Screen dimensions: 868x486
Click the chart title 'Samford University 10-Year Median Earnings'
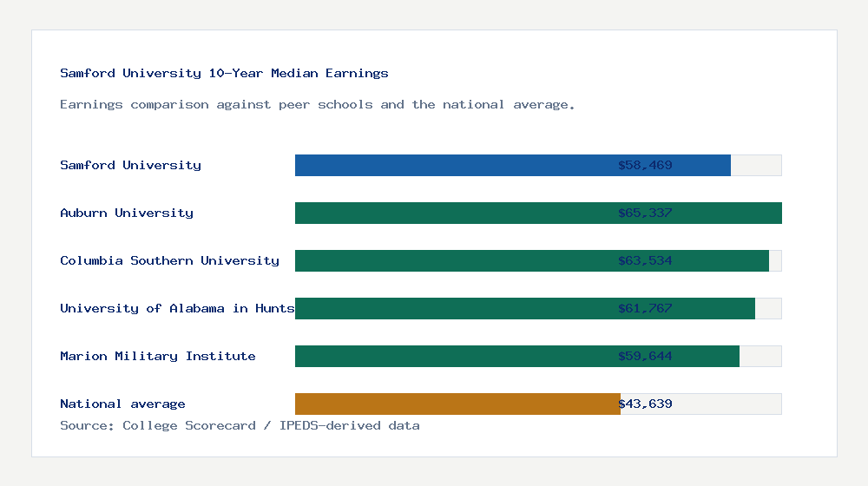[224, 73]
